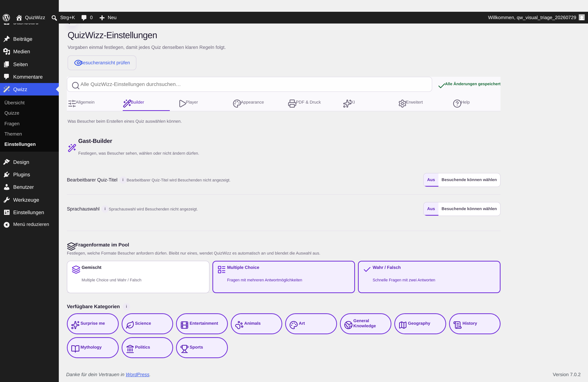Focus the Alle QuizWizz-Einstellungen durchsuchen field
The width and height of the screenshot is (588, 382).
250,84
